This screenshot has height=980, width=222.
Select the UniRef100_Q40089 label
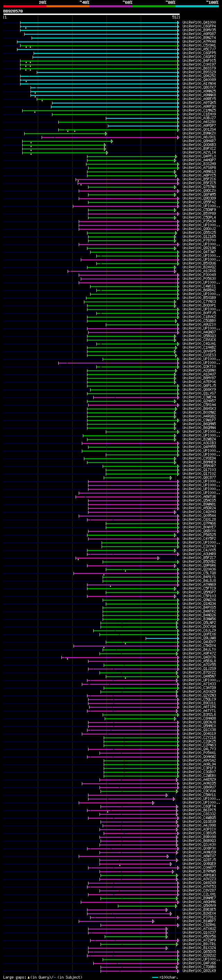click(x=199, y=80)
